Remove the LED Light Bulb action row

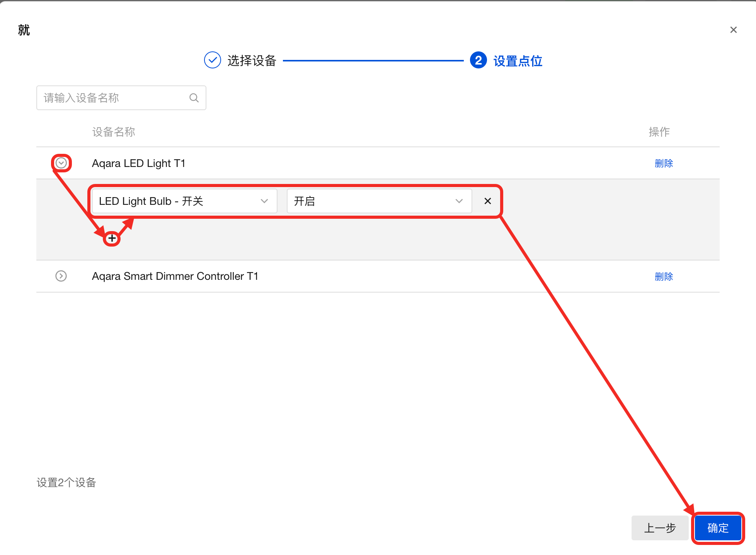(x=488, y=201)
